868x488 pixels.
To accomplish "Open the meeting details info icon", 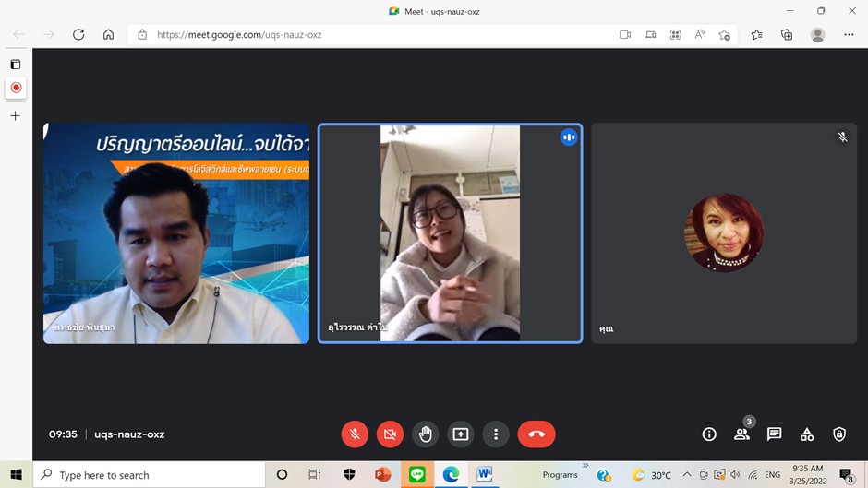I will click(x=709, y=434).
